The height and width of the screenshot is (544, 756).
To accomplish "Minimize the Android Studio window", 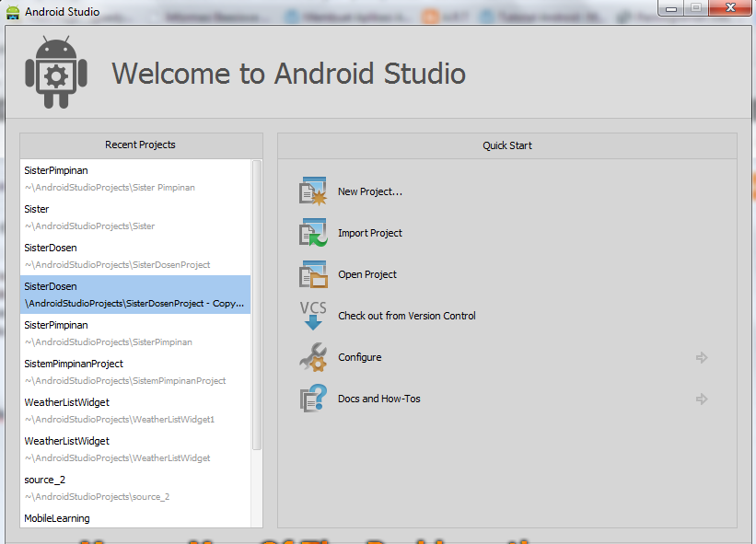I will point(670,8).
